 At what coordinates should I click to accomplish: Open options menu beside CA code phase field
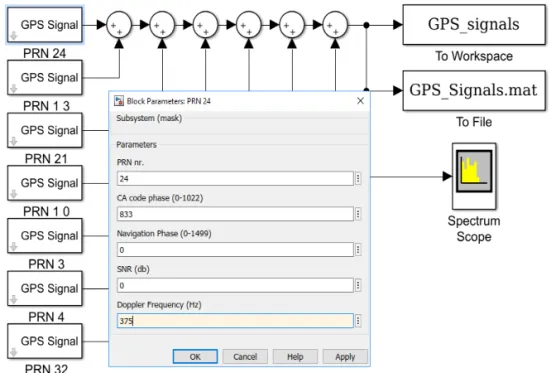(358, 214)
